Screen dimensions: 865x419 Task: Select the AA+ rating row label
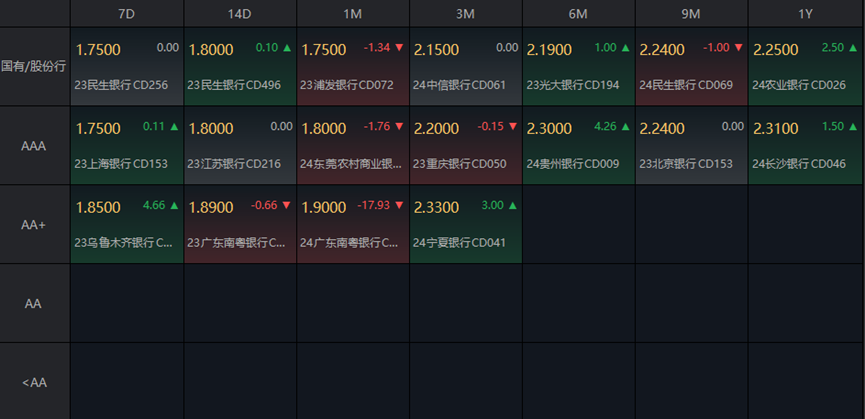[34, 224]
